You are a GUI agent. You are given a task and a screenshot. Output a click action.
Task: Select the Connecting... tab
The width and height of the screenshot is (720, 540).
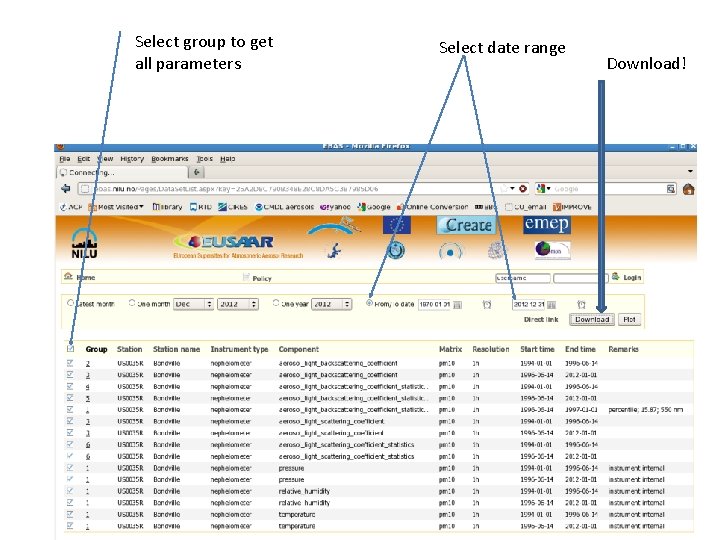pyautogui.click(x=122, y=173)
